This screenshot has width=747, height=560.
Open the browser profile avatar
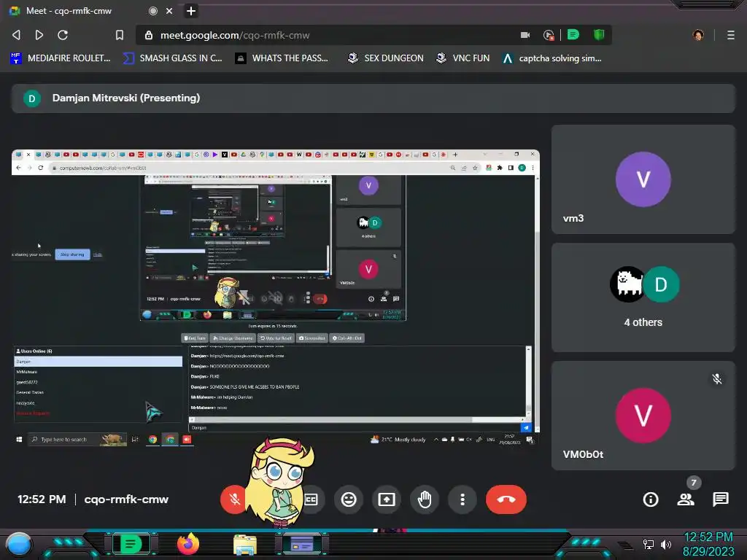[x=698, y=35]
